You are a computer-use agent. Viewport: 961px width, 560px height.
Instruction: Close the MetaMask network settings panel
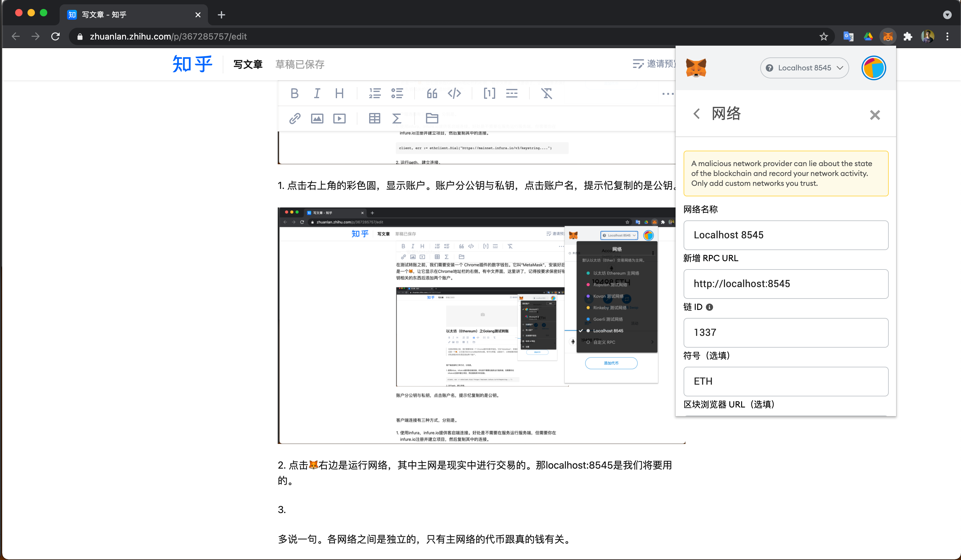coord(875,115)
